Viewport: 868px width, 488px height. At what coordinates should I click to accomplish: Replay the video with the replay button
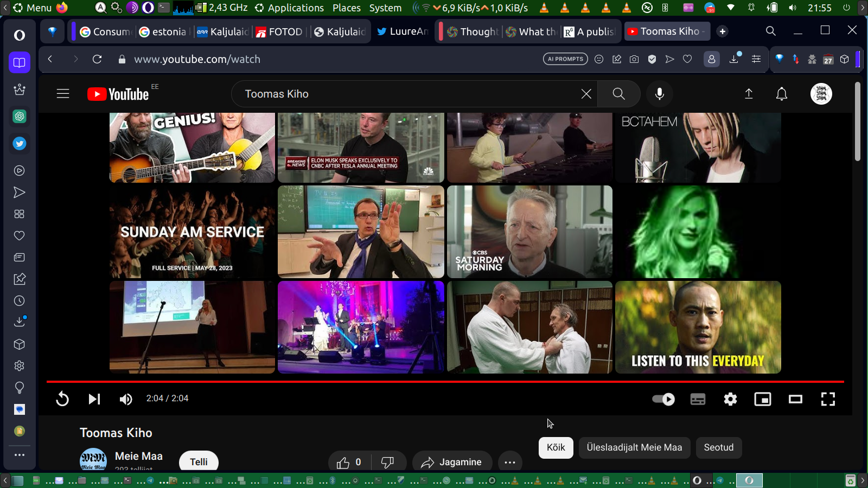point(62,399)
